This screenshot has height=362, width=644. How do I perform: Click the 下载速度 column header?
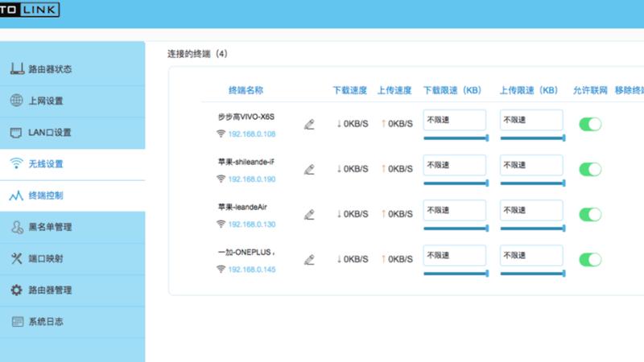tap(349, 90)
